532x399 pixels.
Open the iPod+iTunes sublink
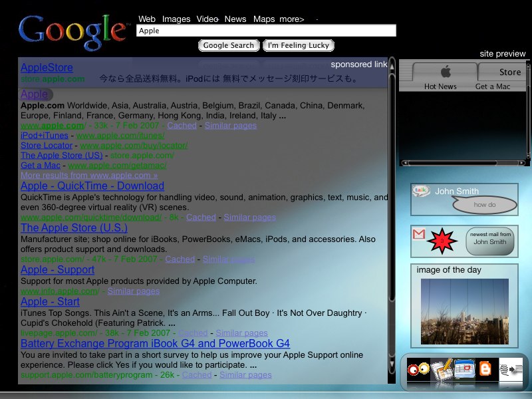click(x=45, y=136)
